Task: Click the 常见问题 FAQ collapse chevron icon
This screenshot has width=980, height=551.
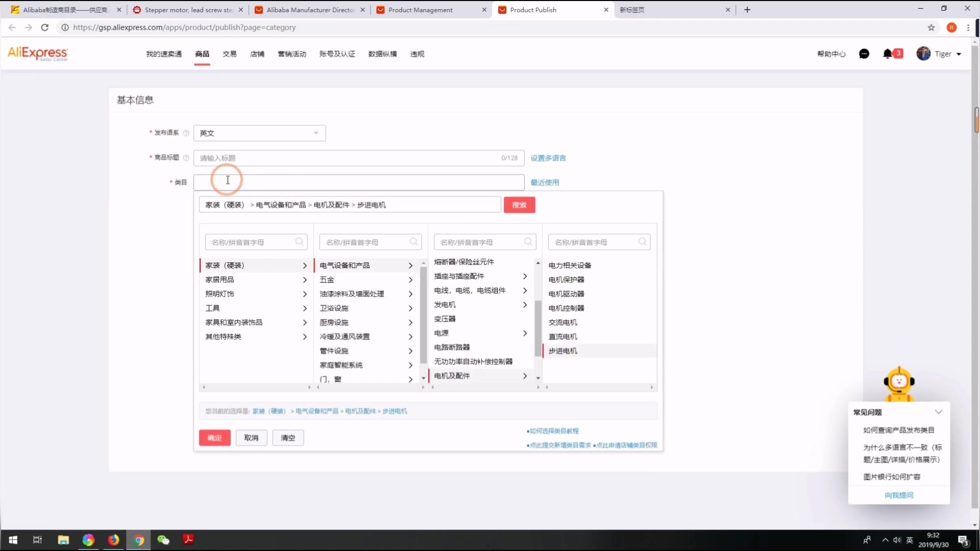Action: [x=939, y=412]
